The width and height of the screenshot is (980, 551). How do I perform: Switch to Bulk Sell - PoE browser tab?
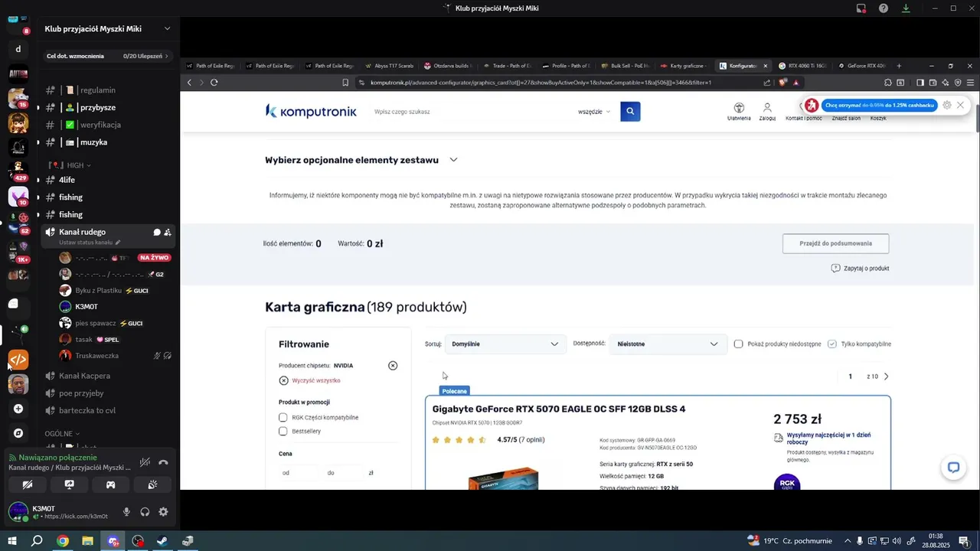click(x=625, y=66)
